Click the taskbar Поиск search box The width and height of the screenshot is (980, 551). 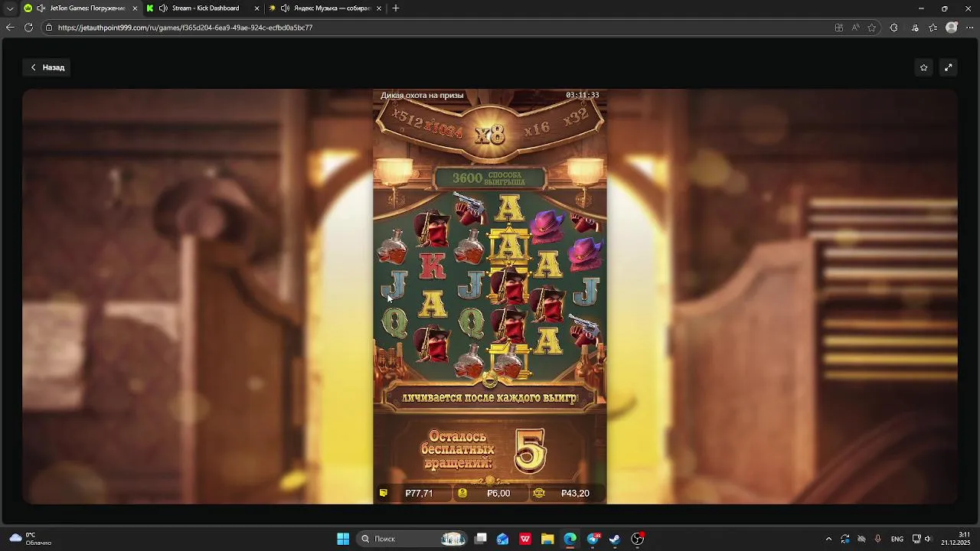pos(412,539)
